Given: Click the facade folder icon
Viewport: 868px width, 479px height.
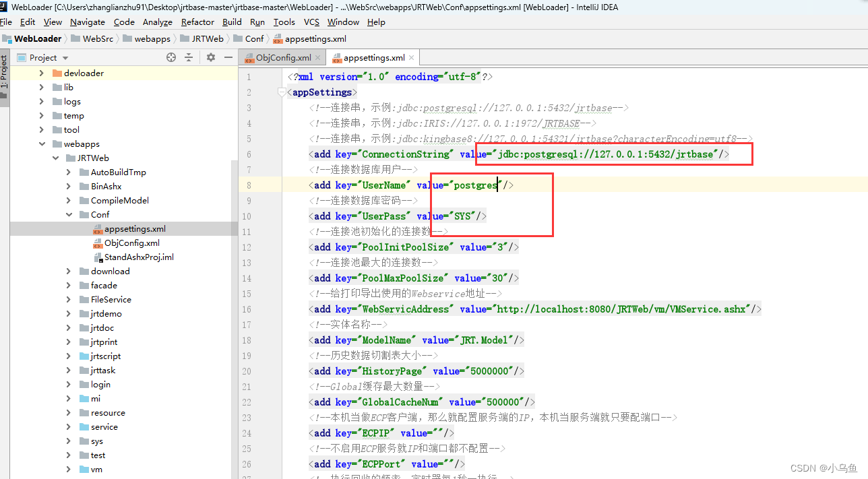Looking at the screenshot, I should [x=84, y=286].
